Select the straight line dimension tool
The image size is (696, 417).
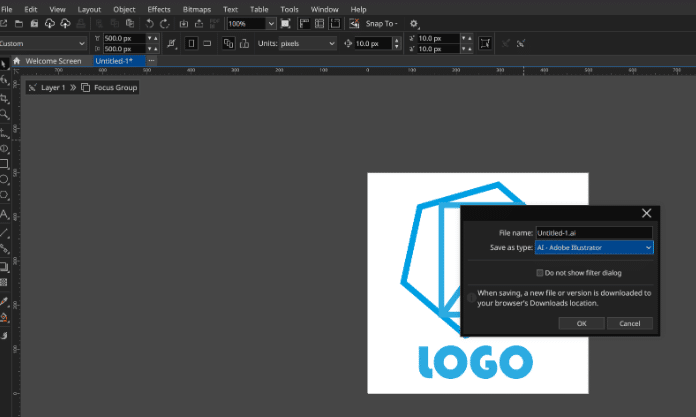tap(4, 232)
